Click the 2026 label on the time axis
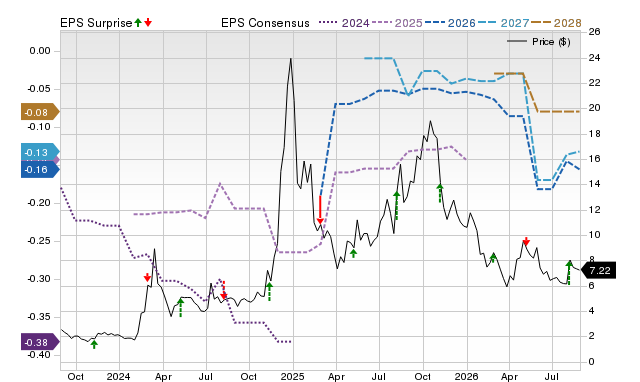The width and height of the screenshot is (640, 382). pos(467,376)
